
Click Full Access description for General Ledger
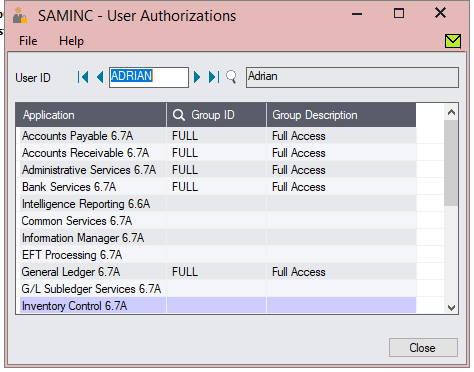click(299, 272)
